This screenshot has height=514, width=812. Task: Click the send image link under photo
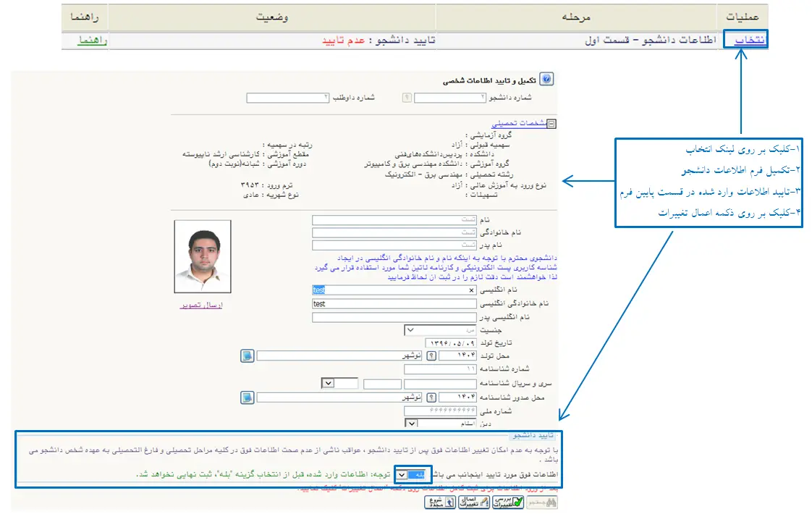(x=202, y=306)
